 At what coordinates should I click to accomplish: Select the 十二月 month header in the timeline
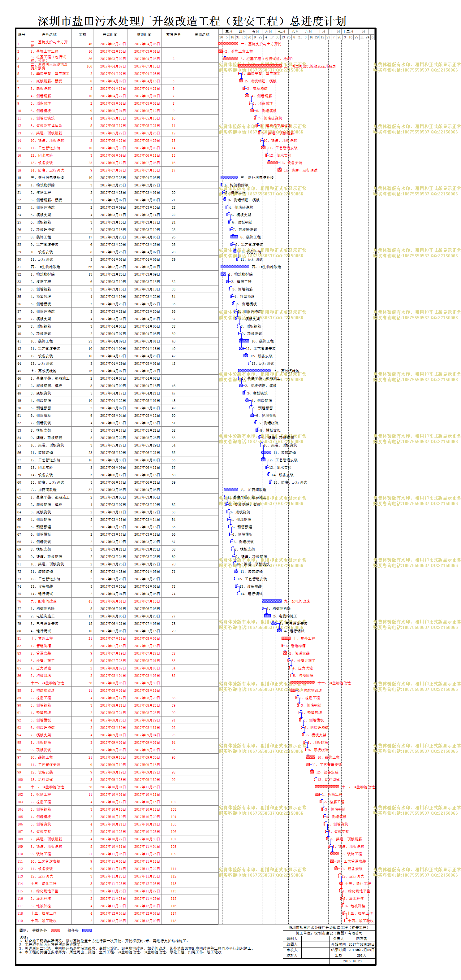(x=348, y=32)
